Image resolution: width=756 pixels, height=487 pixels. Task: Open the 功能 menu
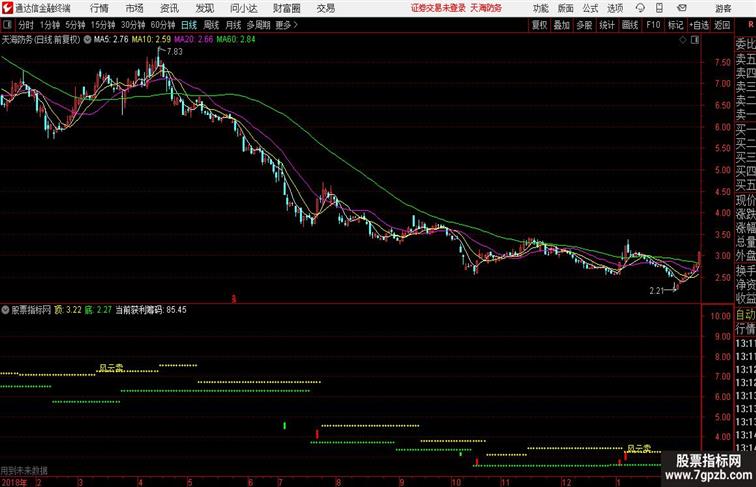point(541,8)
